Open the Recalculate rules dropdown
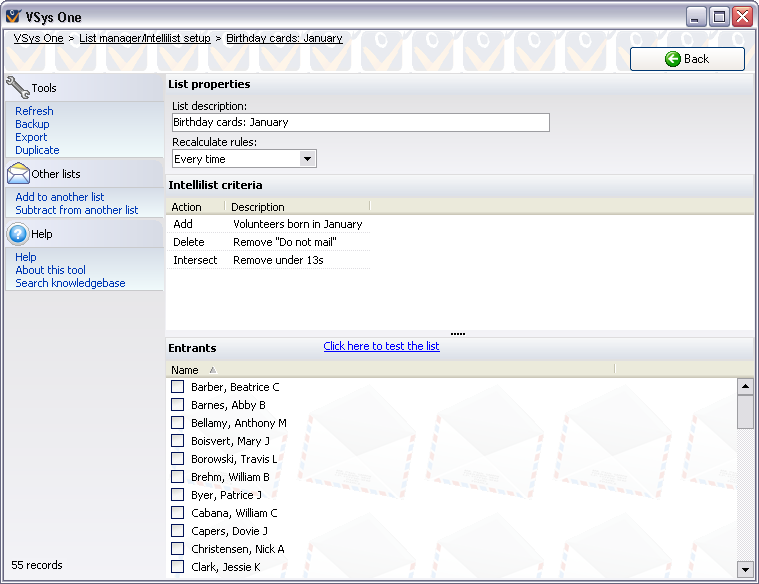The image size is (759, 584). 307,159
